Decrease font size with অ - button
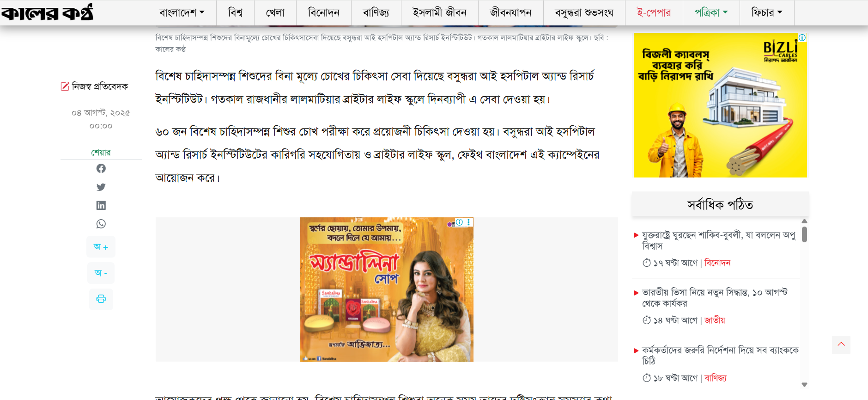The width and height of the screenshot is (868, 400). click(101, 273)
